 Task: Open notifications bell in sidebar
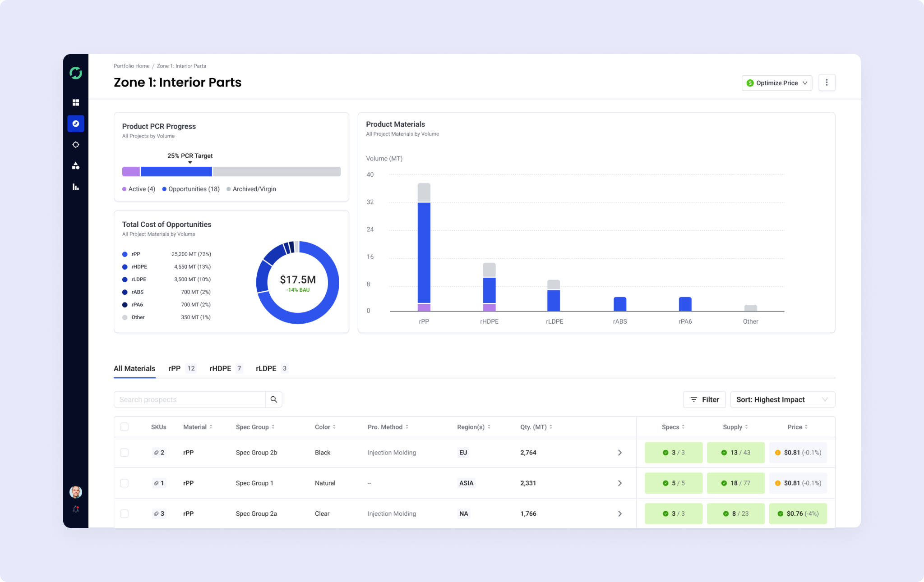click(x=76, y=509)
